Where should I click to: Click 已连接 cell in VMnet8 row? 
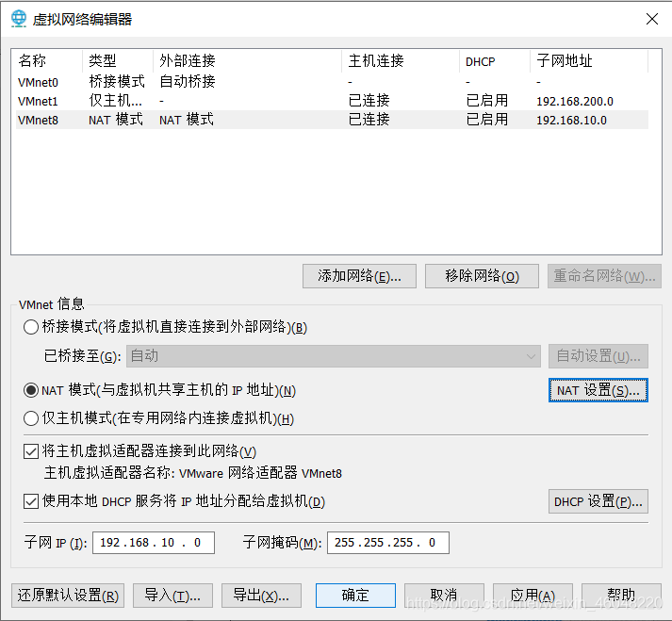click(369, 120)
